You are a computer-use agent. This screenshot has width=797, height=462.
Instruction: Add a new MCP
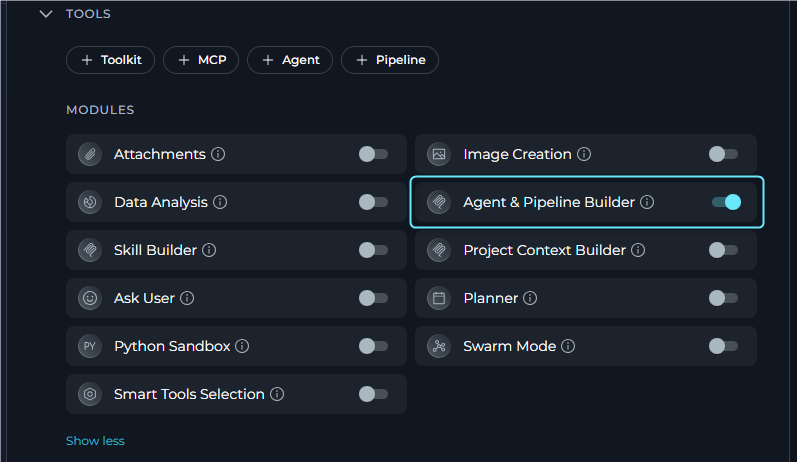(x=201, y=60)
